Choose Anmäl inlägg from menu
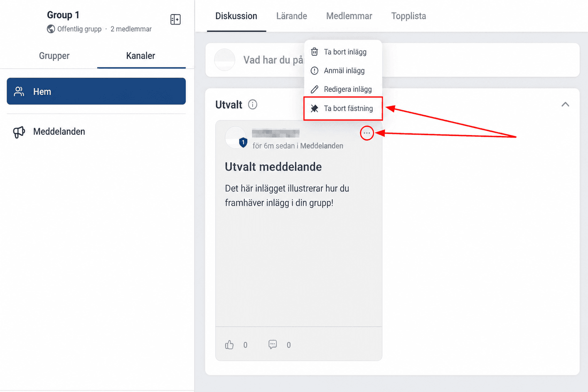The width and height of the screenshot is (588, 392). click(343, 71)
